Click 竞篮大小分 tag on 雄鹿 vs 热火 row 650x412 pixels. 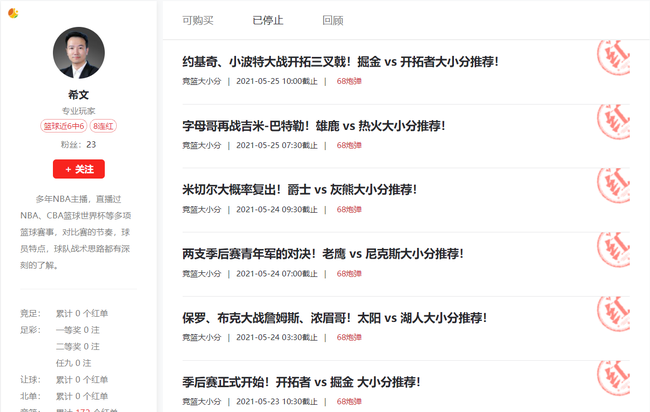[202, 145]
